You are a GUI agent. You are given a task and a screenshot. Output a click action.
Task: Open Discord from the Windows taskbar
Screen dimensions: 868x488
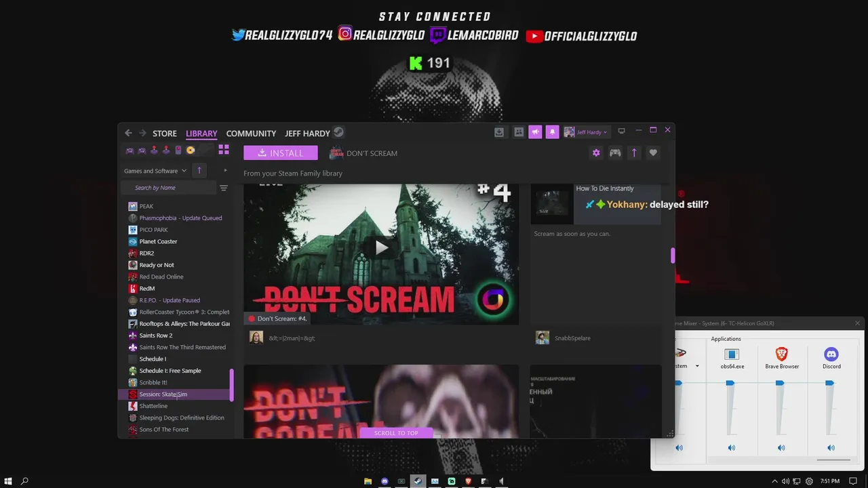pos(384,481)
